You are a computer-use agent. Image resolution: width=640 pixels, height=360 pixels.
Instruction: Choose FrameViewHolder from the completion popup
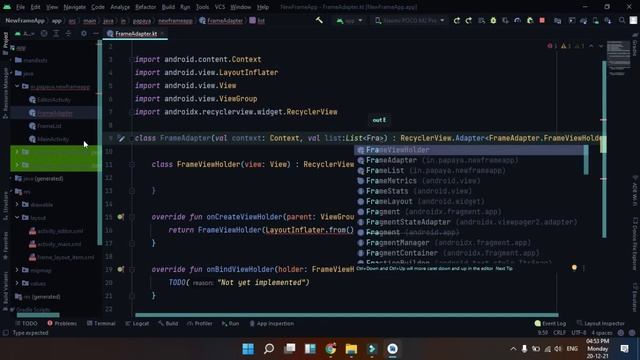click(x=469, y=150)
